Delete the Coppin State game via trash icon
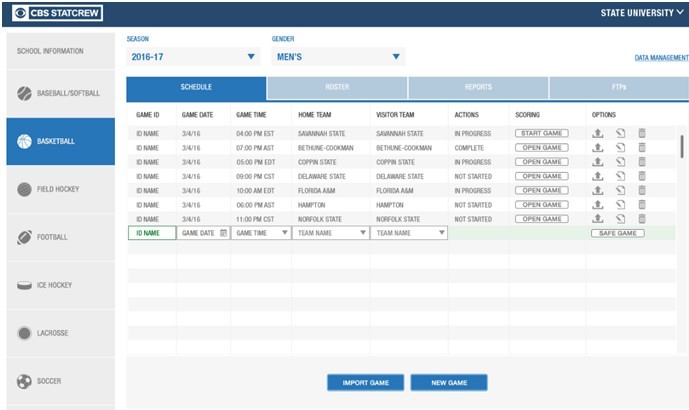 642,162
